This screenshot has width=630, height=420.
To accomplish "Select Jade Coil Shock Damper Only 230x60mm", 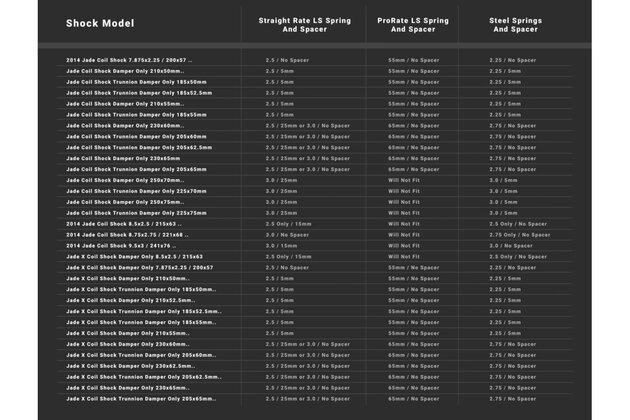I will tap(125, 125).
